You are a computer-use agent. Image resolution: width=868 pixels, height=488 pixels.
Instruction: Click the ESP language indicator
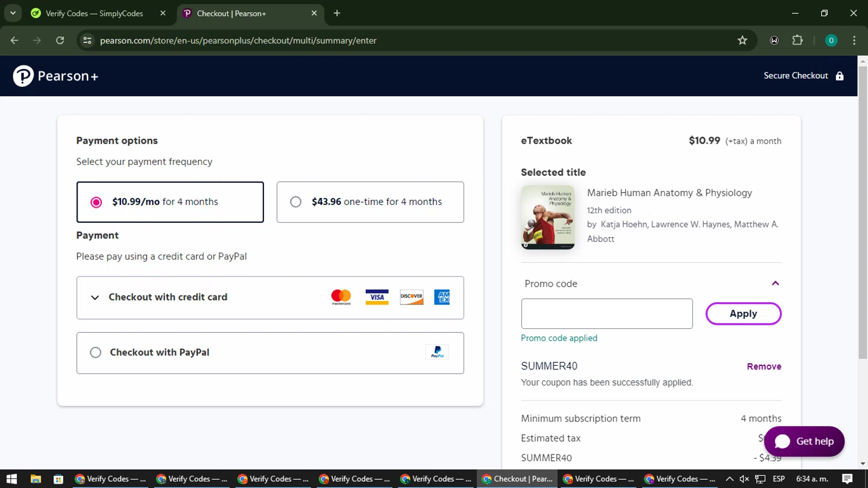tap(779, 479)
